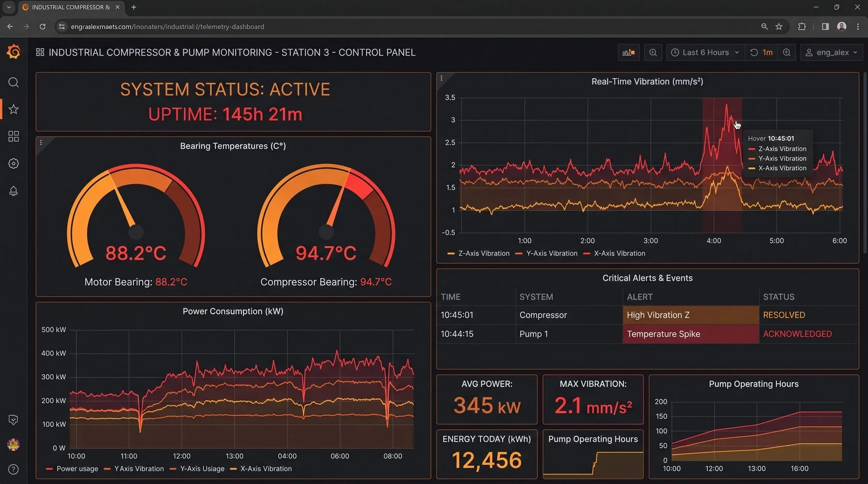Viewport: 868px width, 484px height.
Task: Open the Bearing Temperatures panel menu
Action: pos(41,143)
